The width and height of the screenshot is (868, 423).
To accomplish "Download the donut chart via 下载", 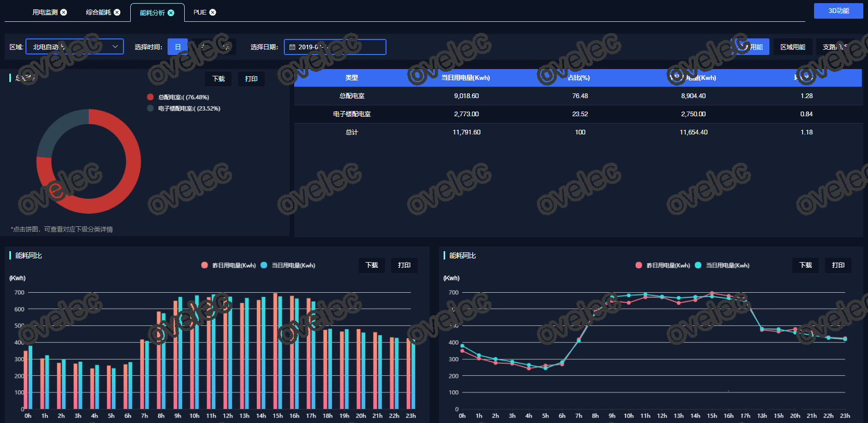I will 218,79.
